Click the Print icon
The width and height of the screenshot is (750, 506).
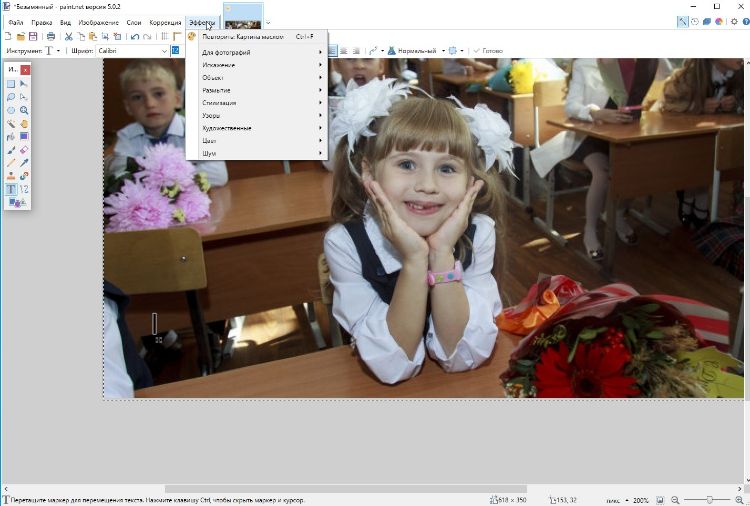point(51,36)
